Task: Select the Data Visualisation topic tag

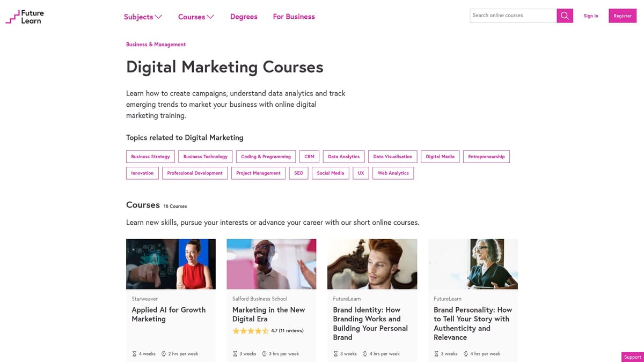Action: tap(393, 157)
